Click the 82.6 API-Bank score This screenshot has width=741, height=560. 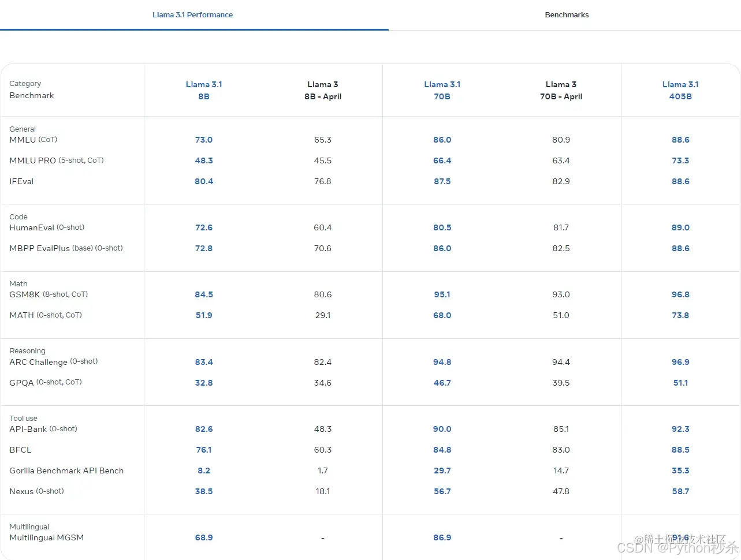[204, 429]
